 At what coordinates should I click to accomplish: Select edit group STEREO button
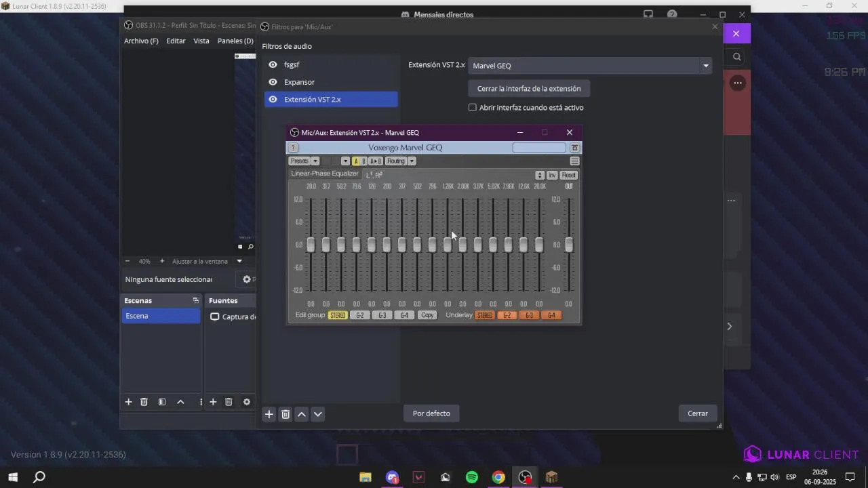338,315
